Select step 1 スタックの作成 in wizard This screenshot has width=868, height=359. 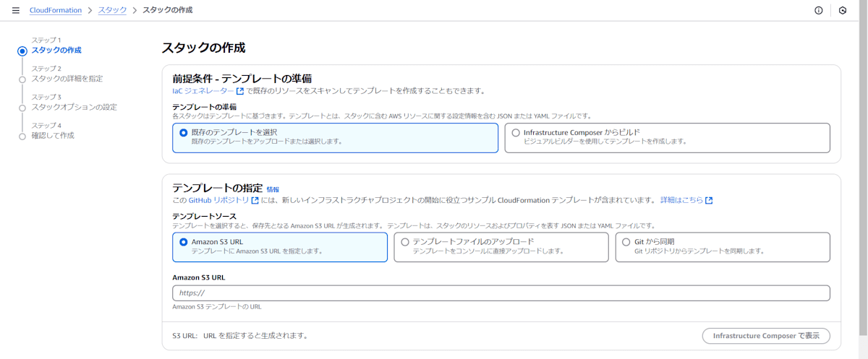pos(56,50)
